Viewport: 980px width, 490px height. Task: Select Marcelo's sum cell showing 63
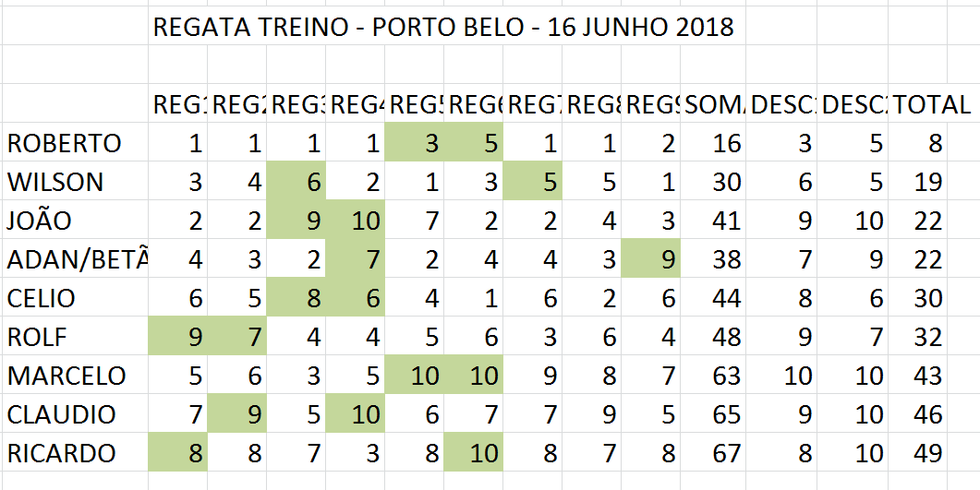coord(713,376)
